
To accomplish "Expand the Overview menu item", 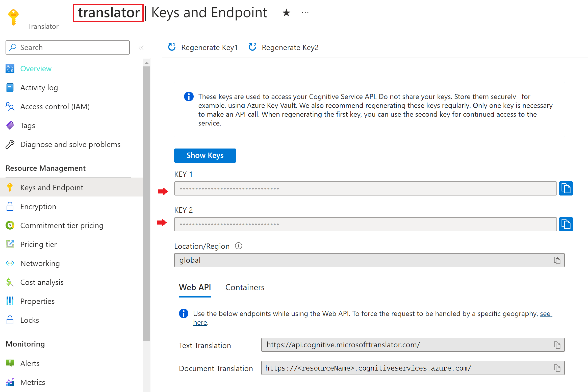I will click(x=36, y=68).
